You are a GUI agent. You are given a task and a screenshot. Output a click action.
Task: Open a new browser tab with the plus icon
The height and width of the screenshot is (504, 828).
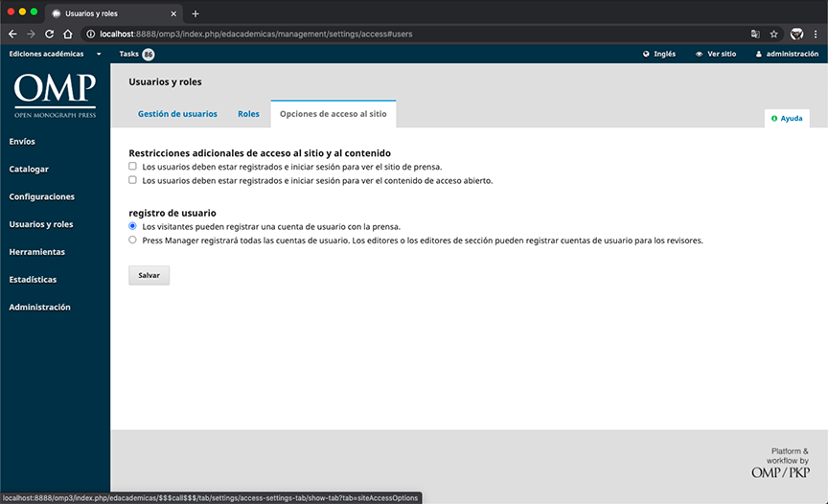[x=195, y=13]
